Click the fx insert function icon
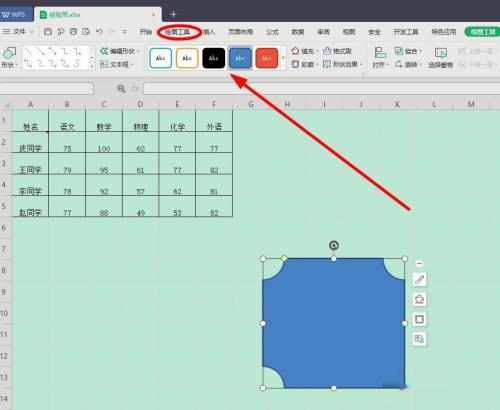Viewport: 500px width, 410px height. tap(135, 88)
